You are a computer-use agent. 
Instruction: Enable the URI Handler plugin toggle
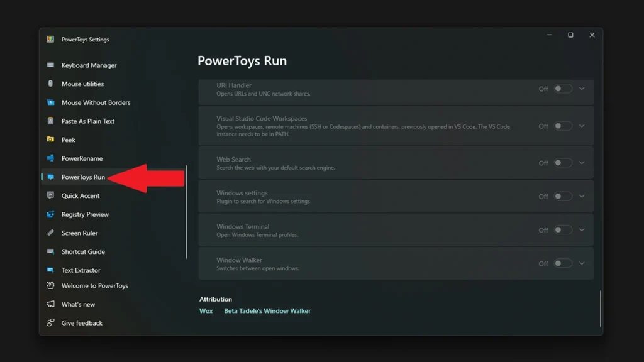point(563,89)
